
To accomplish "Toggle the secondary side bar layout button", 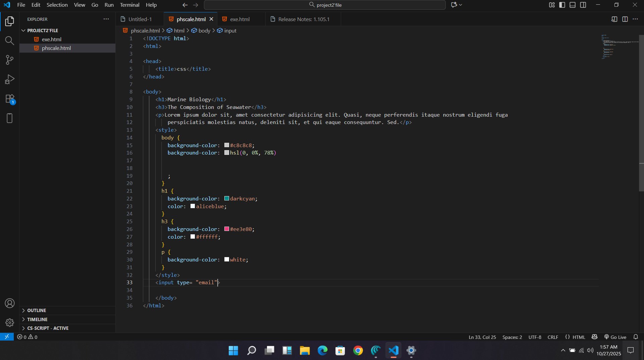I will point(583,5).
